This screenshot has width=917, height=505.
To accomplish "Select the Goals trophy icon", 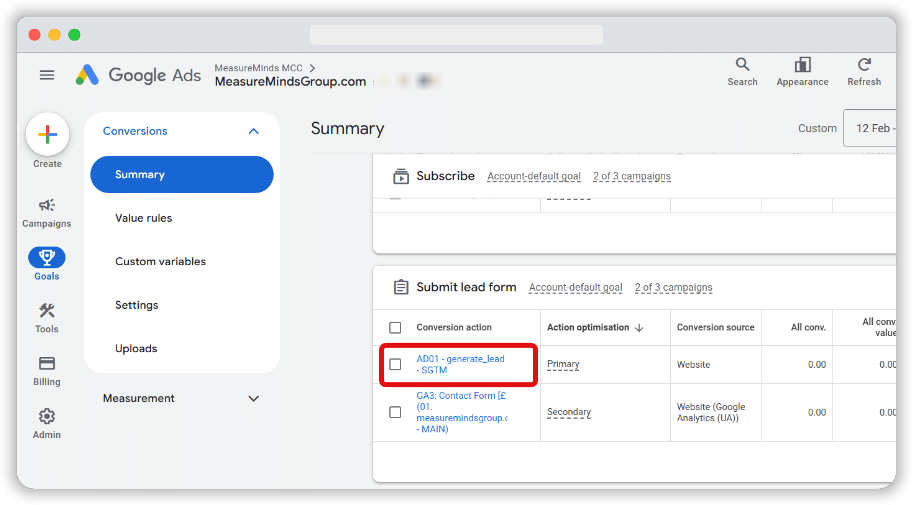I will coord(47,257).
